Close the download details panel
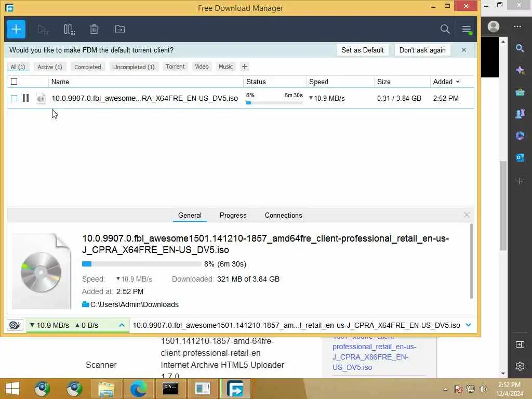 tap(467, 215)
